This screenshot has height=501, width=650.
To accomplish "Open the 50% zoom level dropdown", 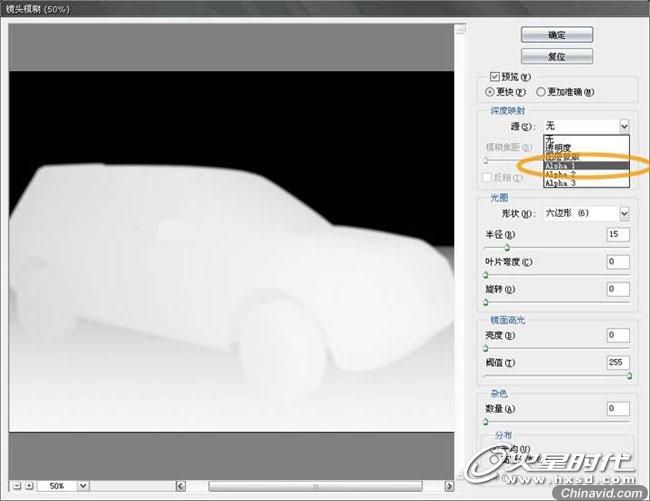I will coord(83,485).
